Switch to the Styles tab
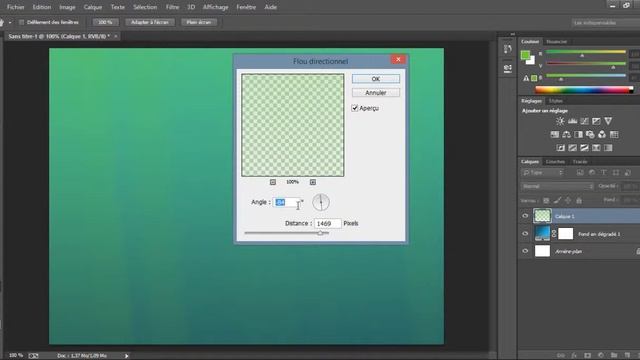This screenshot has height=360, width=640. tap(556, 101)
